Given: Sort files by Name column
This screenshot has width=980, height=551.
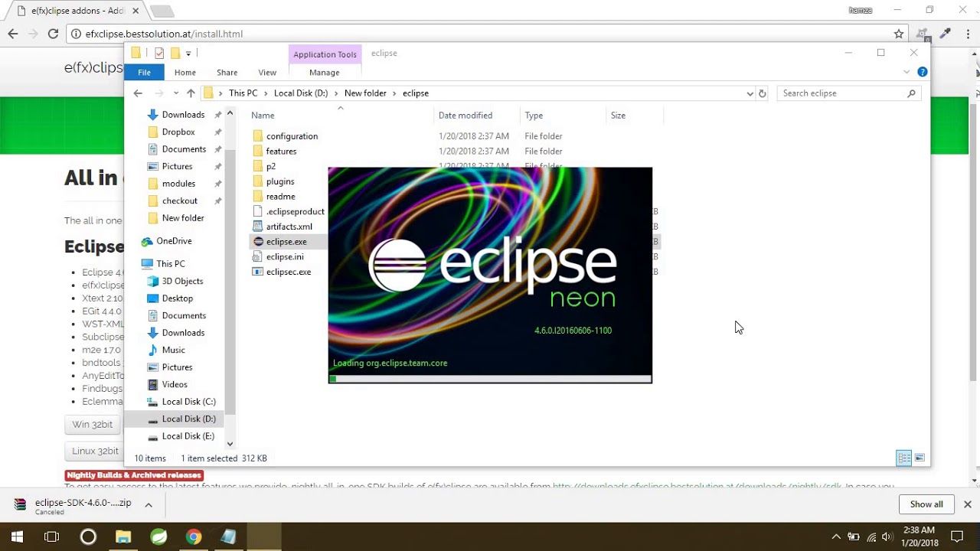Looking at the screenshot, I should (263, 116).
